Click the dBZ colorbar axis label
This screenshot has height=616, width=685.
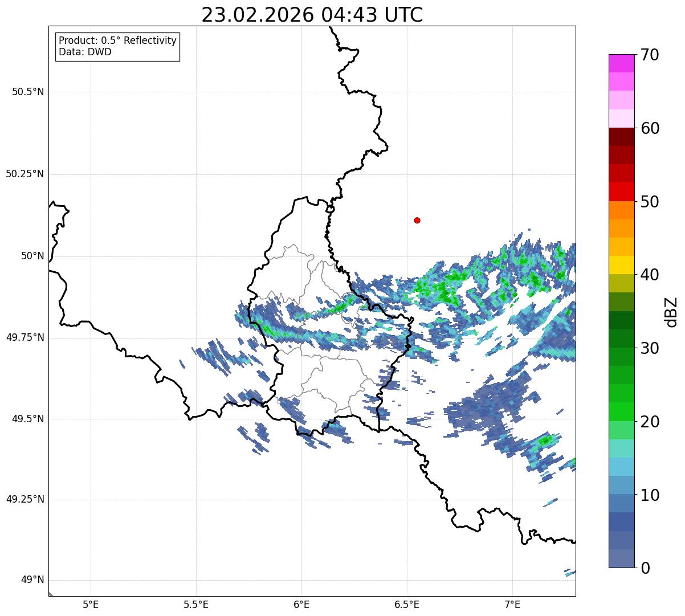coord(671,311)
